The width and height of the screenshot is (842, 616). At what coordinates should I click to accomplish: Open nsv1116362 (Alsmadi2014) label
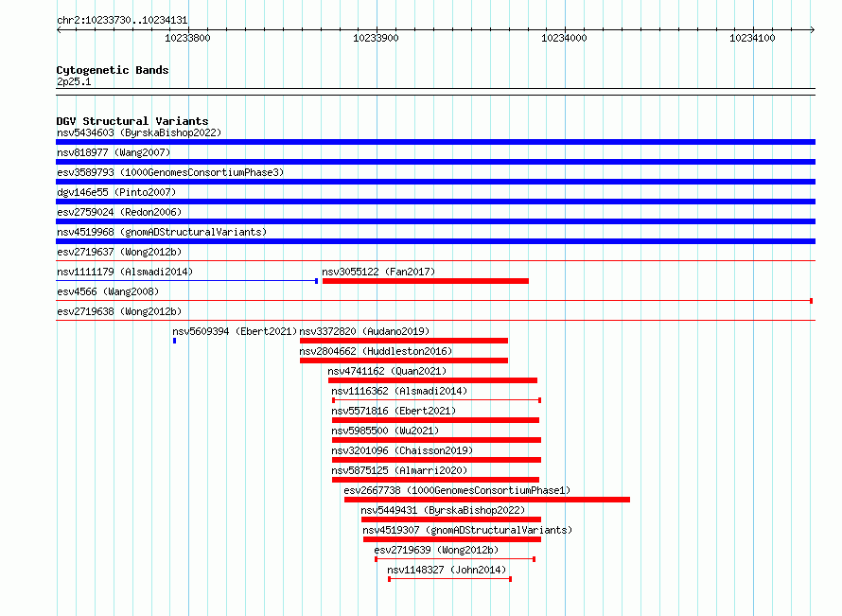[x=399, y=391]
